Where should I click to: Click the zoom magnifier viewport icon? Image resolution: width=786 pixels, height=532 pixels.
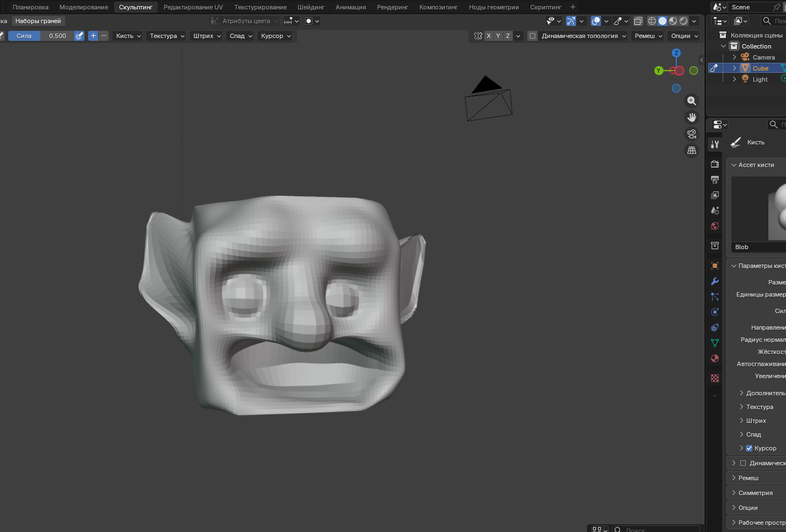[x=691, y=101]
